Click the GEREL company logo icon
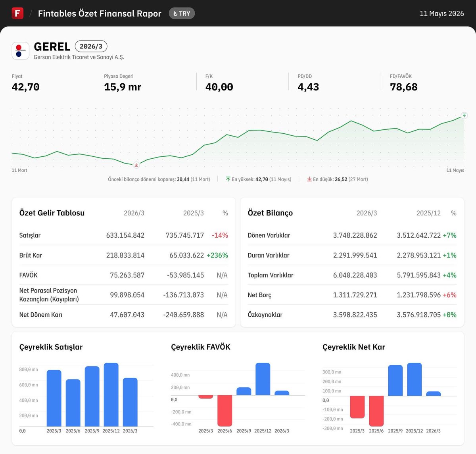 (x=20, y=51)
